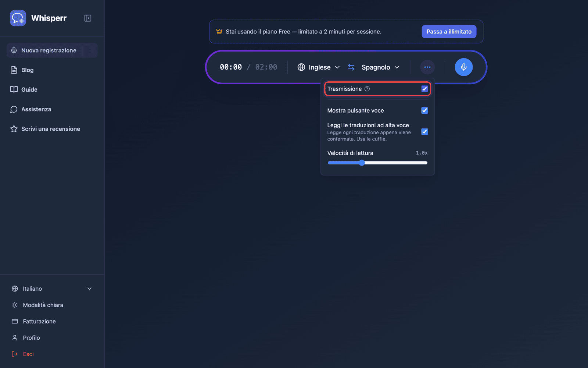588x368 pixels.
Task: Click the person icon beside Profilo
Action: 15,337
